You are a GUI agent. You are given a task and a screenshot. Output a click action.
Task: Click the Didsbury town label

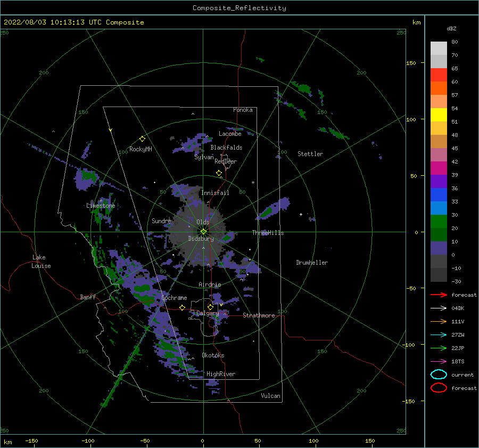(201, 239)
